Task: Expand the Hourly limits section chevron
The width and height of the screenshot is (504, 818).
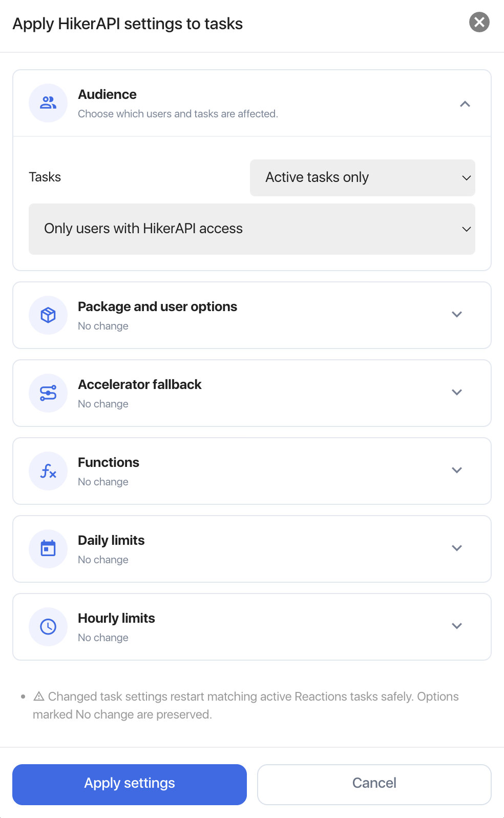Action: (457, 626)
